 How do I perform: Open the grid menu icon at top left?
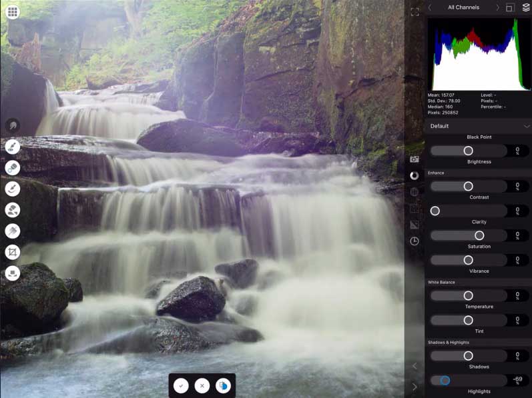pyautogui.click(x=13, y=12)
